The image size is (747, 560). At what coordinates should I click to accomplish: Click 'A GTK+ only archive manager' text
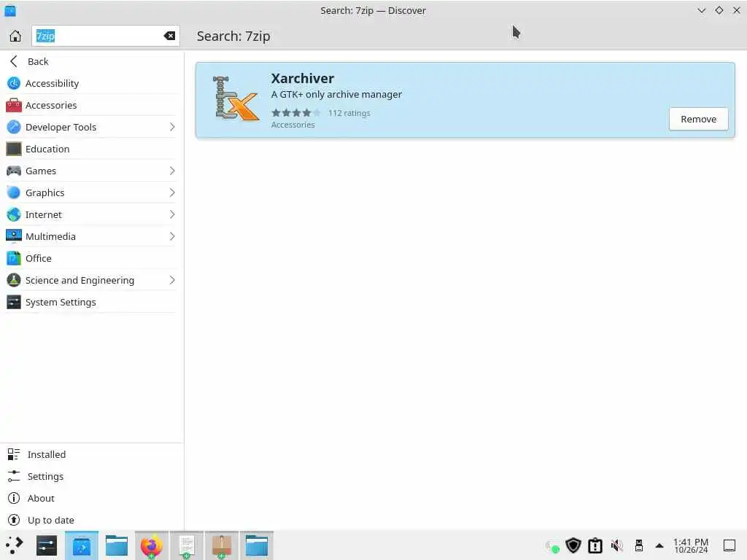click(336, 94)
